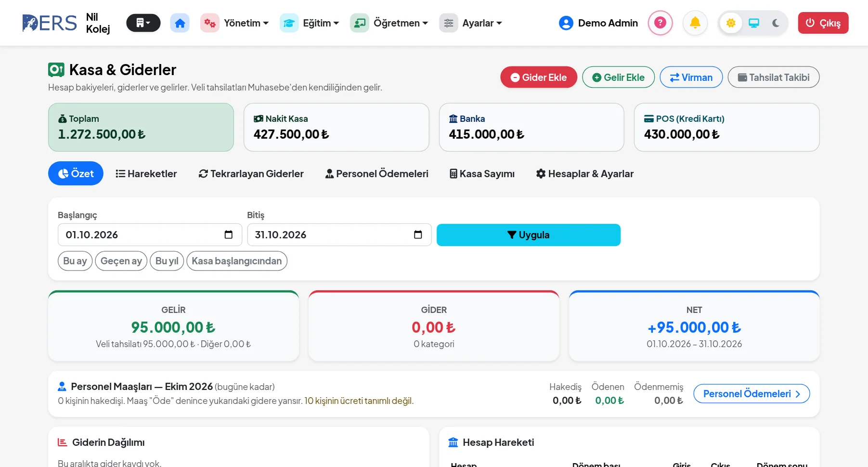Click the Yönetim gears icon
Screen dimensions: 868x467
point(210,23)
